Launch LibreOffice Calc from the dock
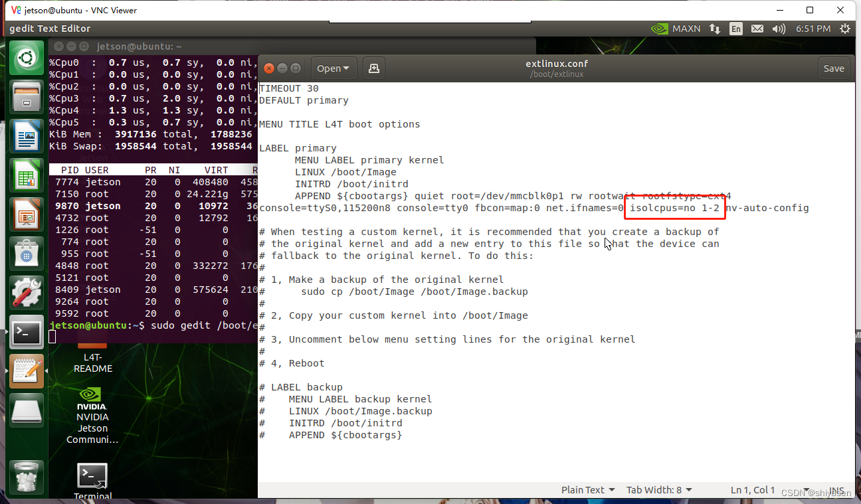The width and height of the screenshot is (861, 504). tap(26, 175)
